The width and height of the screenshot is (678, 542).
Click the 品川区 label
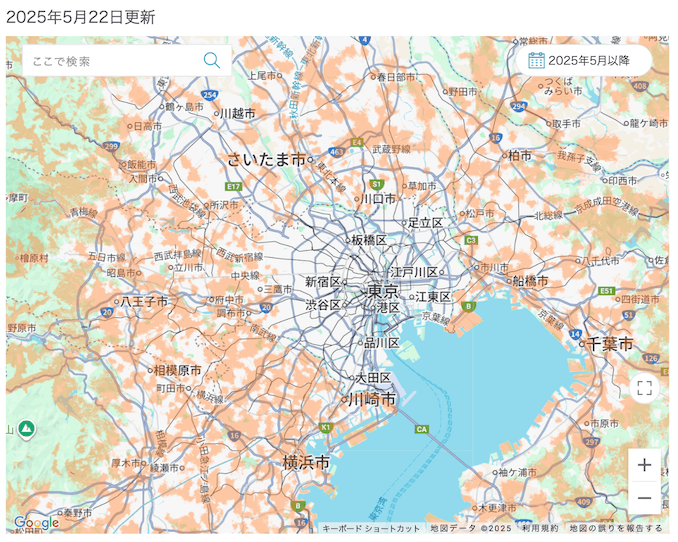(x=382, y=343)
